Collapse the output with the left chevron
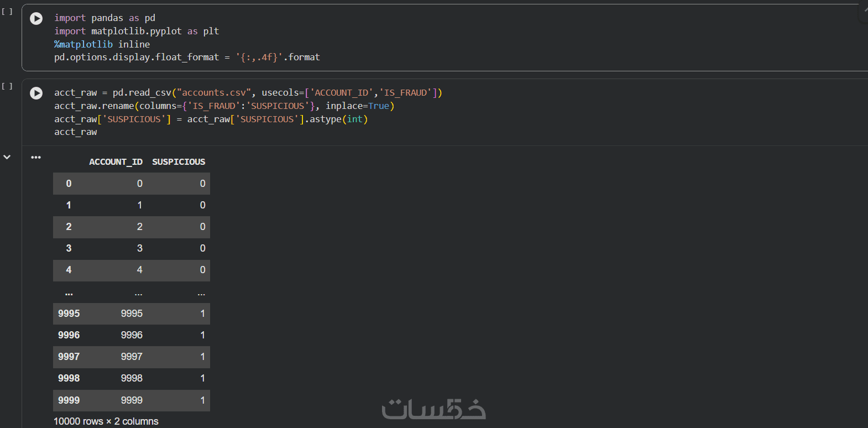 click(7, 157)
